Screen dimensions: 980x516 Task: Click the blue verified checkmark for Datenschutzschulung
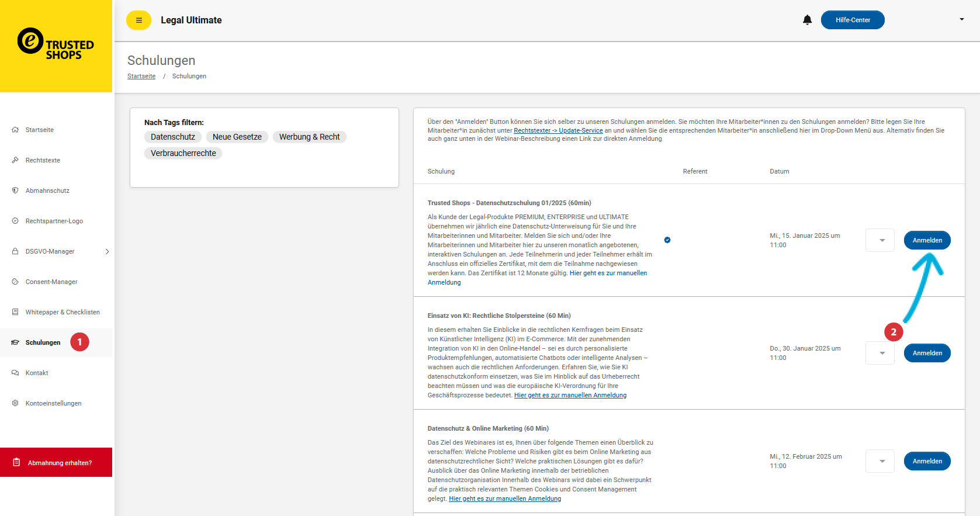click(x=667, y=240)
